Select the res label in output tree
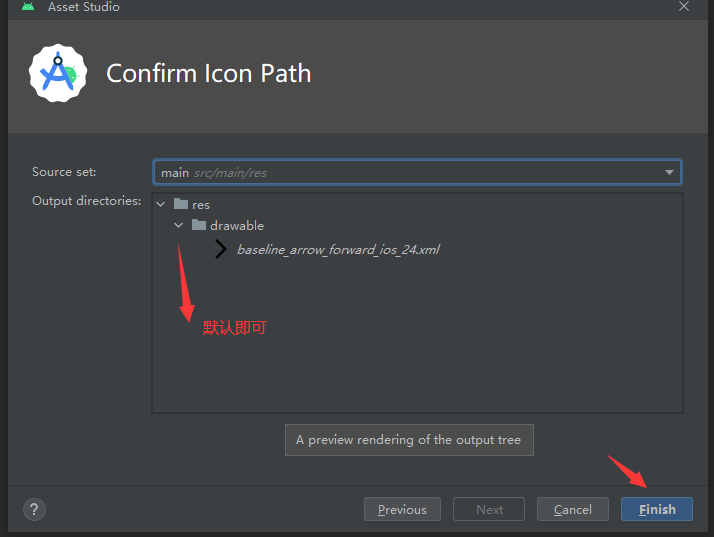The height and width of the screenshot is (537, 714). [201, 205]
